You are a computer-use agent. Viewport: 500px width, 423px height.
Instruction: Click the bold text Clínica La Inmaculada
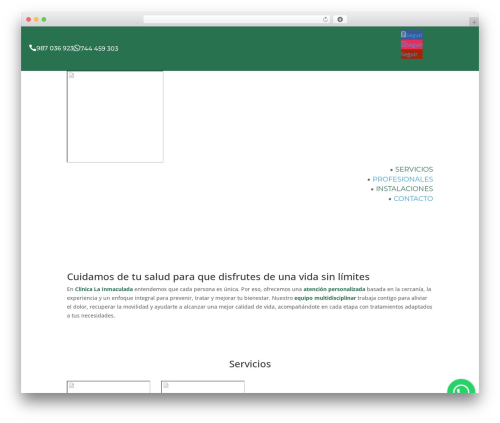[104, 289]
